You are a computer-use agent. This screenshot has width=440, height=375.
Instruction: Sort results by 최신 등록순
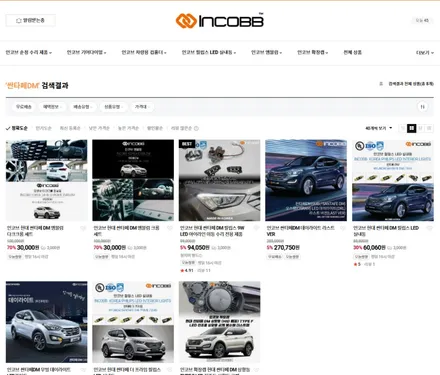coord(70,128)
